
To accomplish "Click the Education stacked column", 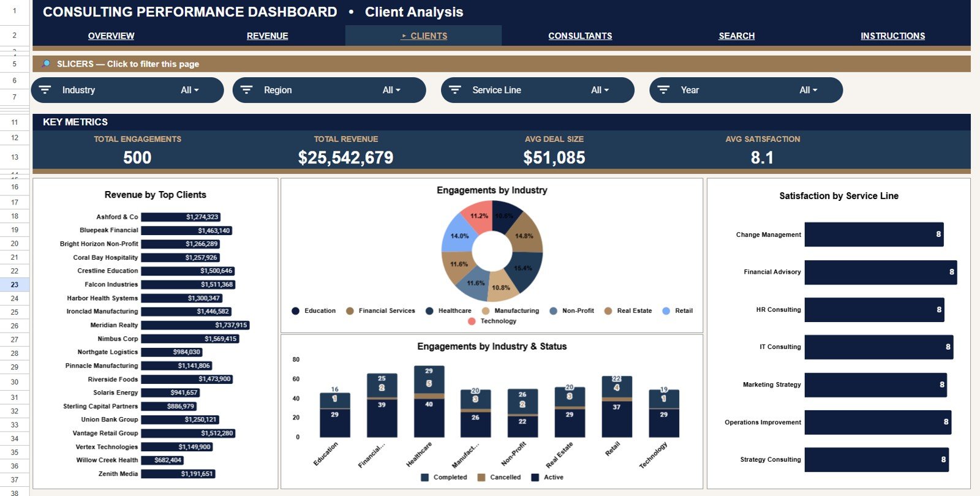I will pos(335,415).
